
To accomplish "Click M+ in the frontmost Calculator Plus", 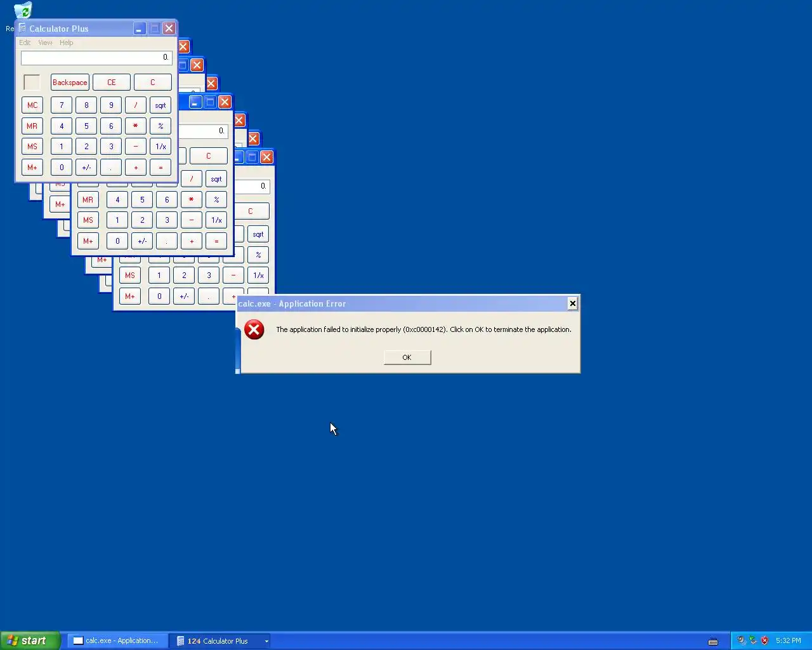I will 32,168.
